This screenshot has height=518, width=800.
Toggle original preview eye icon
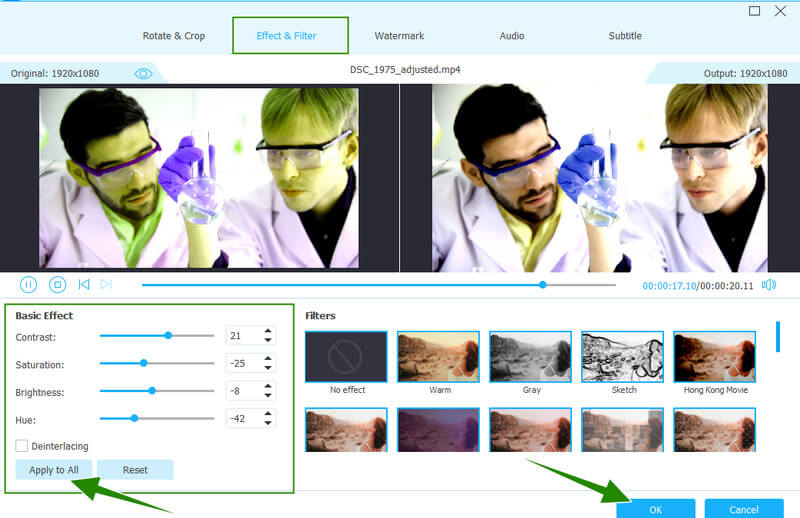point(144,73)
